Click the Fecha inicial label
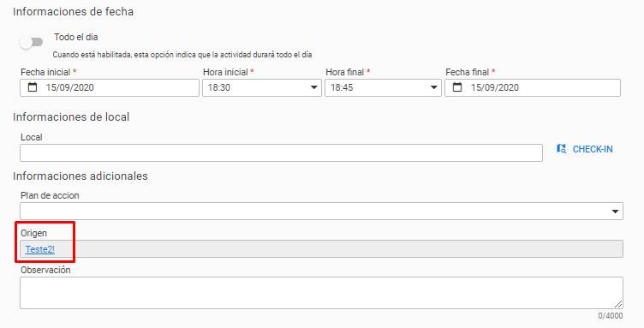644x328 pixels. pos(45,72)
